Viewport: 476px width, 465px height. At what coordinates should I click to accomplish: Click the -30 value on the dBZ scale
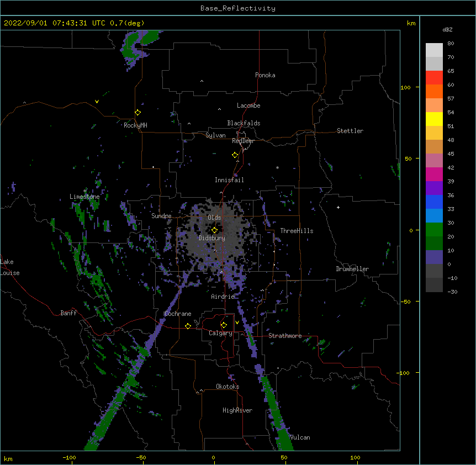coord(452,292)
